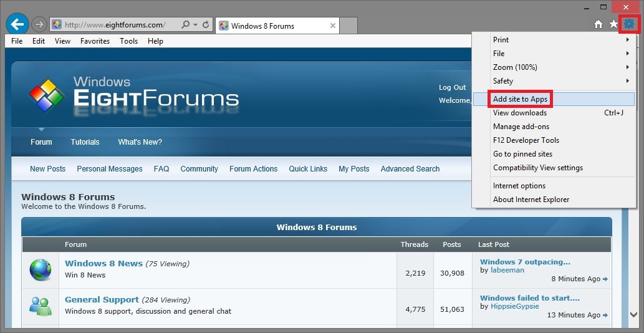Open last post Windows 7 outpacing...
Image resolution: width=644 pixels, height=333 pixels.
coord(526,262)
